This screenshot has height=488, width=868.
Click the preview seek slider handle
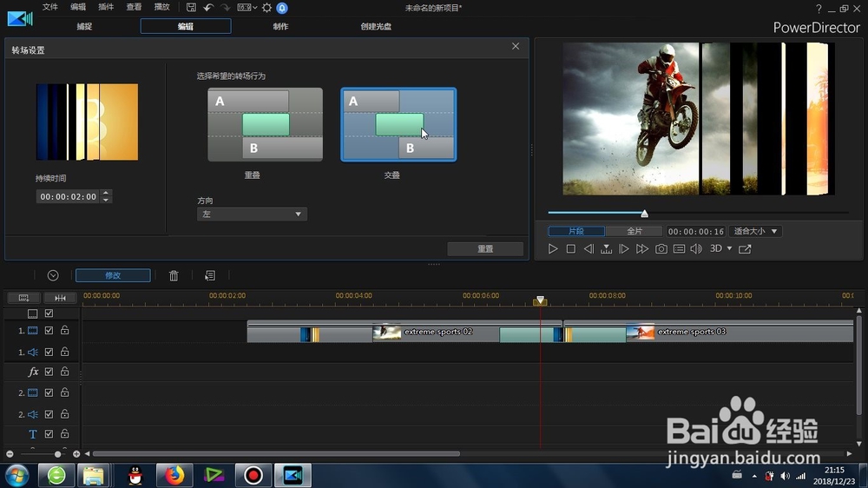coord(644,214)
